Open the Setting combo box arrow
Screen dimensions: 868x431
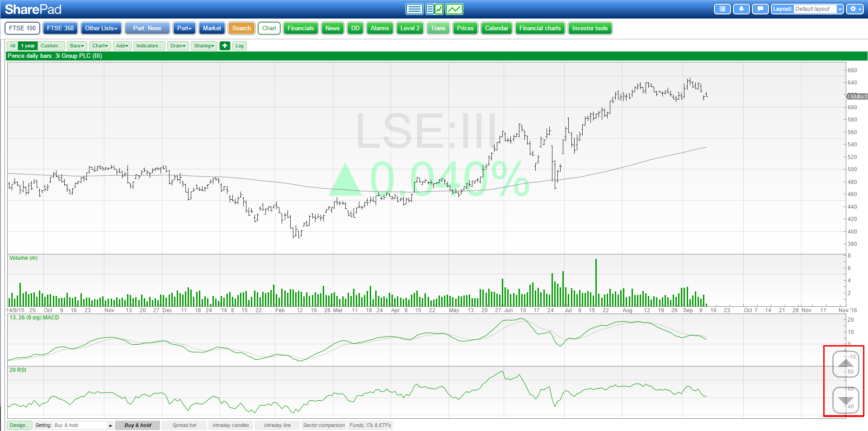(110, 425)
